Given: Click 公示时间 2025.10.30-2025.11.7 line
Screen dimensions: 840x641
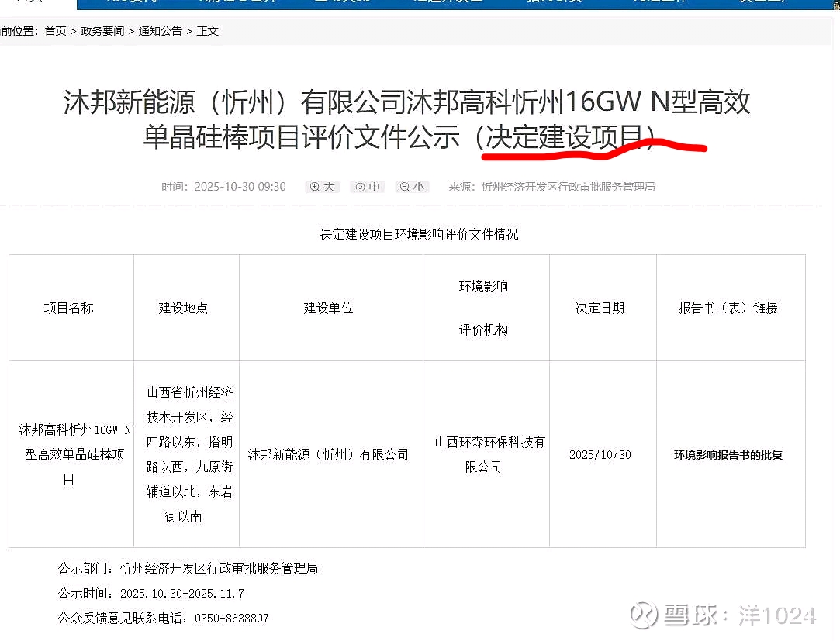Looking at the screenshot, I should pos(151,594).
